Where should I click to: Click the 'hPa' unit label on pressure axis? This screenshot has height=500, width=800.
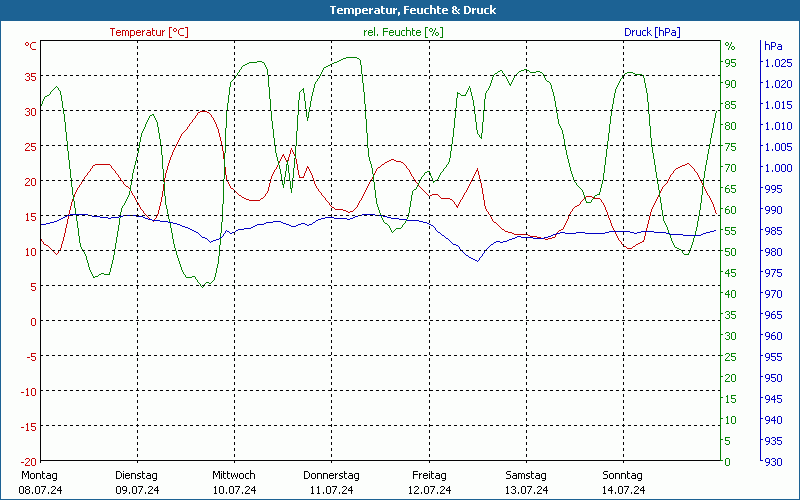773,46
